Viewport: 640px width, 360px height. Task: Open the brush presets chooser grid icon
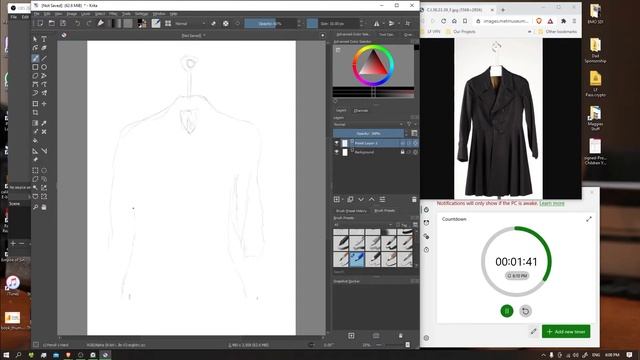point(168,24)
